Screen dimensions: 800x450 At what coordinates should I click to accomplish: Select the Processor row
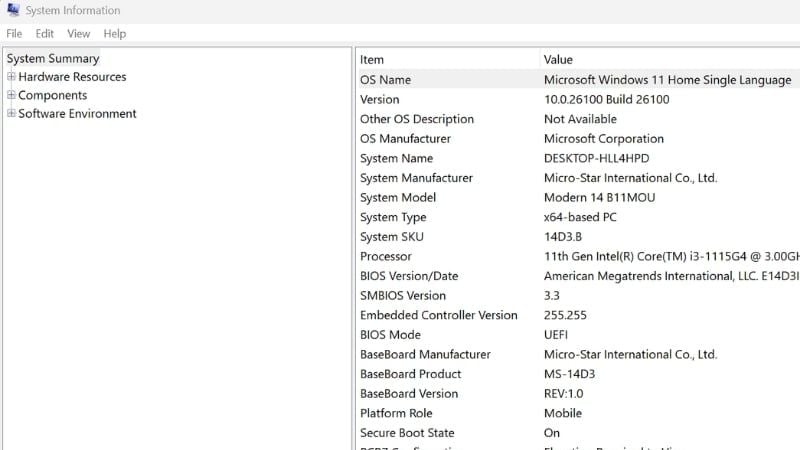[x=385, y=257]
